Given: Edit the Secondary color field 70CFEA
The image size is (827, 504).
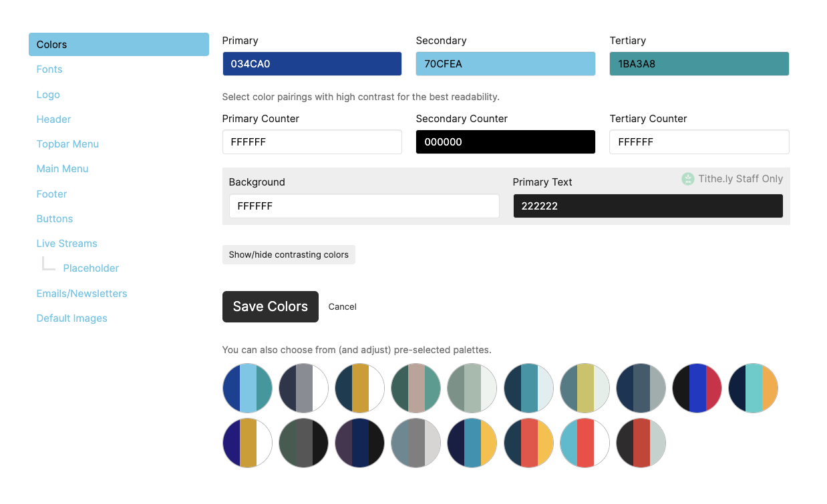Looking at the screenshot, I should (506, 64).
